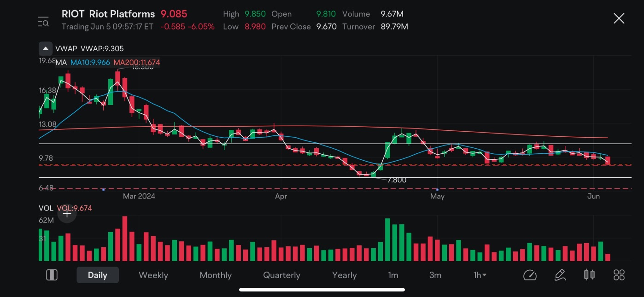Image resolution: width=644 pixels, height=297 pixels.
Task: Open the VOL indicator options
Action: (46, 208)
